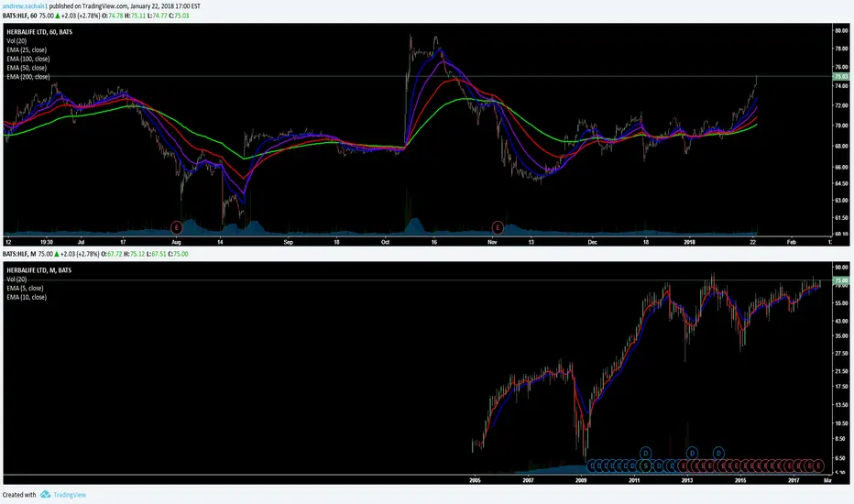
Task: Click the 43.00 price scale label
Action: [x=841, y=322]
